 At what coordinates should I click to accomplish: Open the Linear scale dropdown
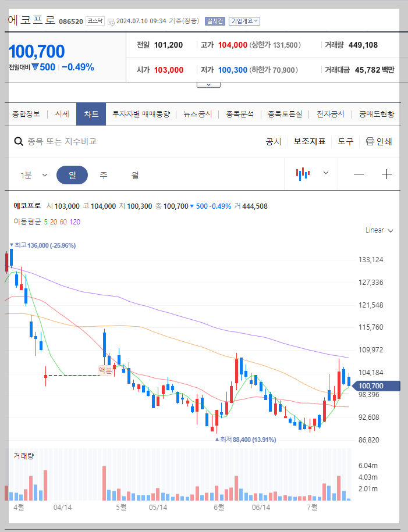(x=379, y=230)
